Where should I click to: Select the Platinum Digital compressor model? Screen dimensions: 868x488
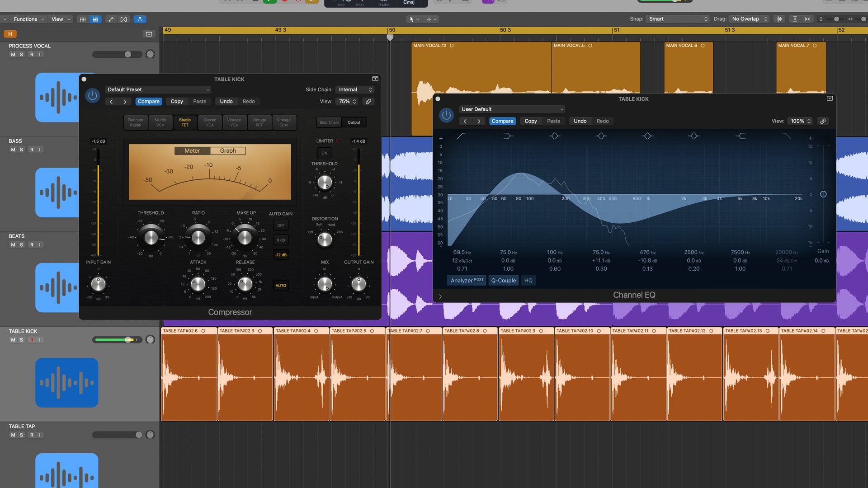pos(135,122)
